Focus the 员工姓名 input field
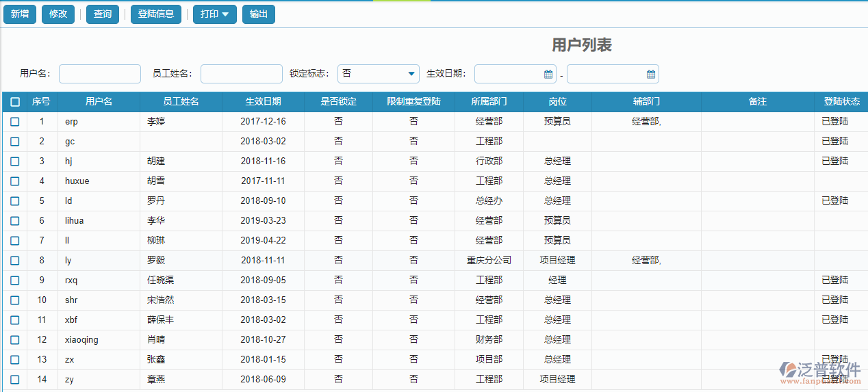Image resolution: width=868 pixels, height=392 pixels. click(242, 74)
